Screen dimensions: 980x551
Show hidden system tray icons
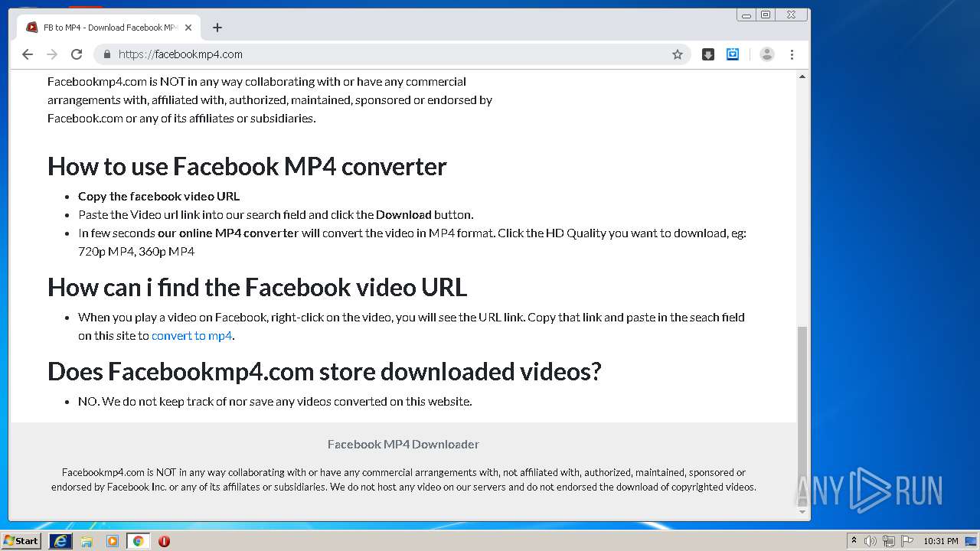pos(854,541)
